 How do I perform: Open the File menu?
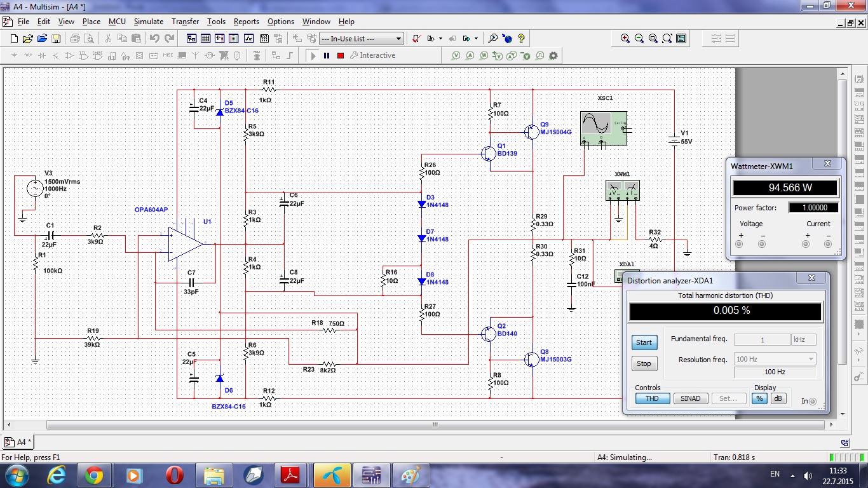[x=24, y=22]
